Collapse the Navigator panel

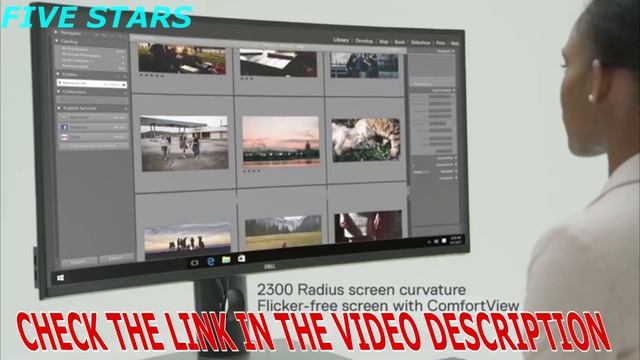[56, 32]
